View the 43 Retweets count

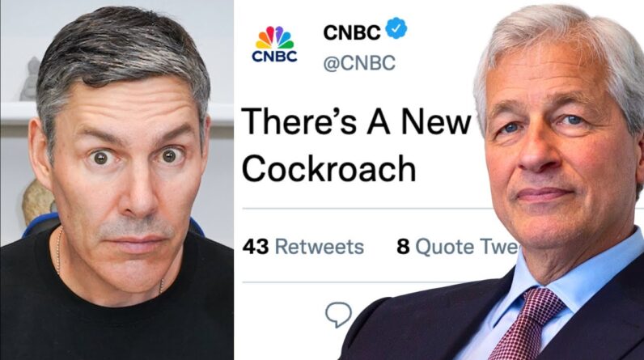pyautogui.click(x=303, y=247)
